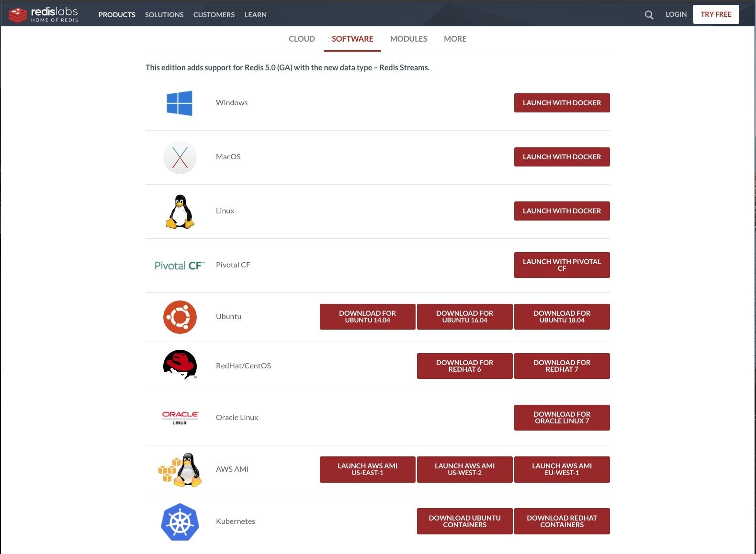Launch with Docker for MacOS
Image resolution: width=756 pixels, height=554 pixels.
point(562,157)
